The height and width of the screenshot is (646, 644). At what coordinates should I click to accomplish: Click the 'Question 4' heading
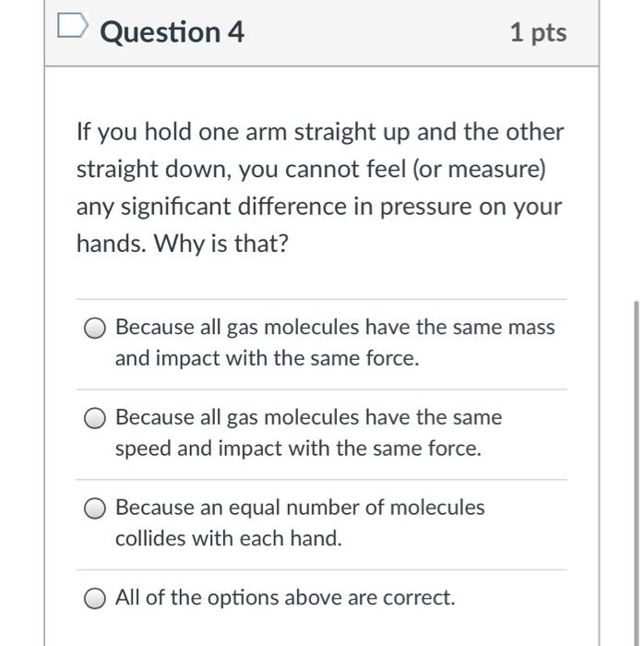tap(172, 32)
